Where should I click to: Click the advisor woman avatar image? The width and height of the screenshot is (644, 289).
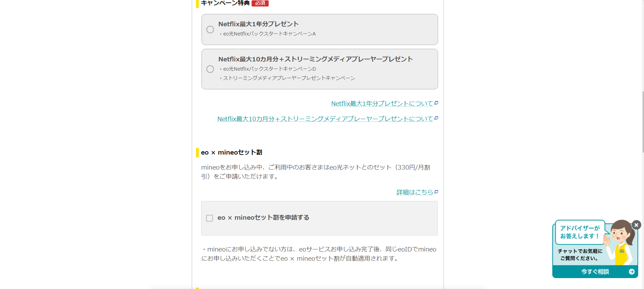pyautogui.click(x=622, y=241)
